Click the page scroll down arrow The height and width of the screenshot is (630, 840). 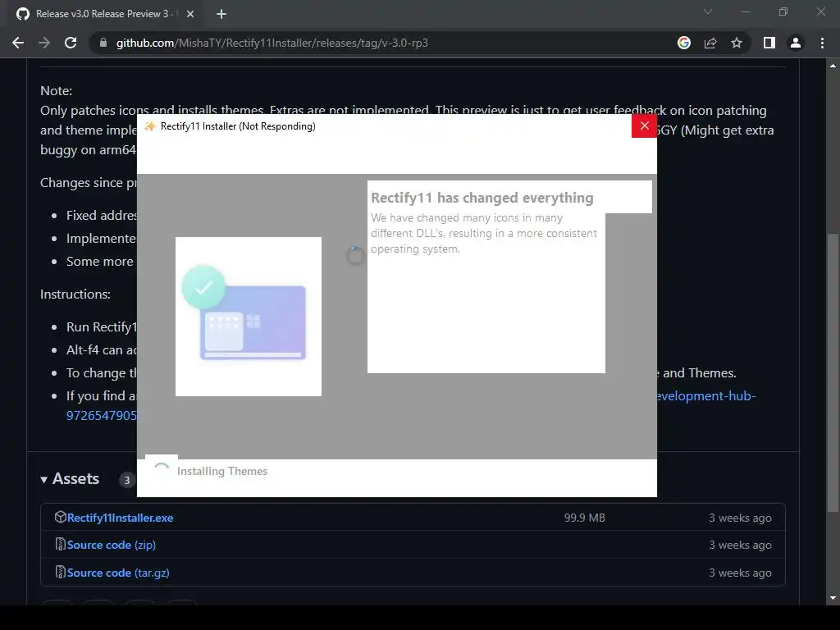[833, 598]
